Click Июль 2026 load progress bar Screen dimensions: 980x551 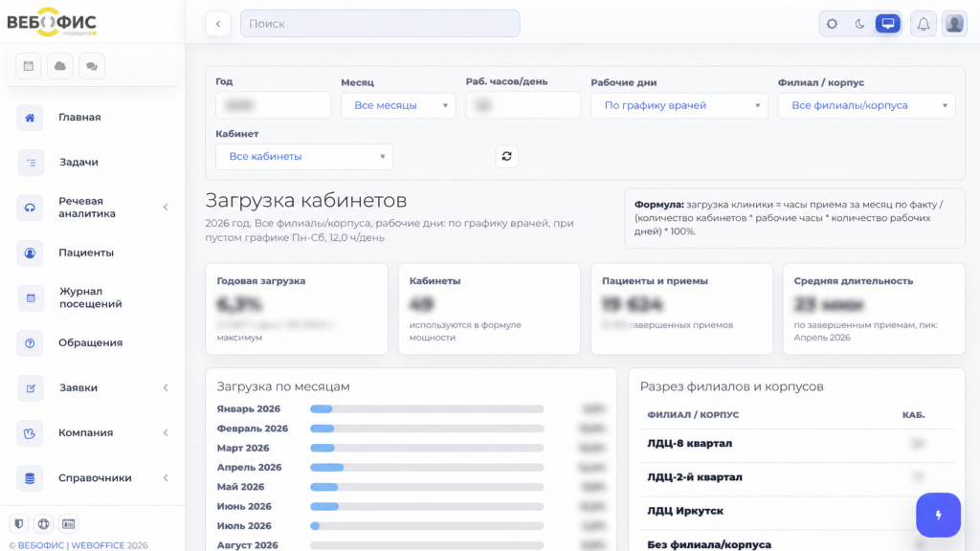[427, 526]
